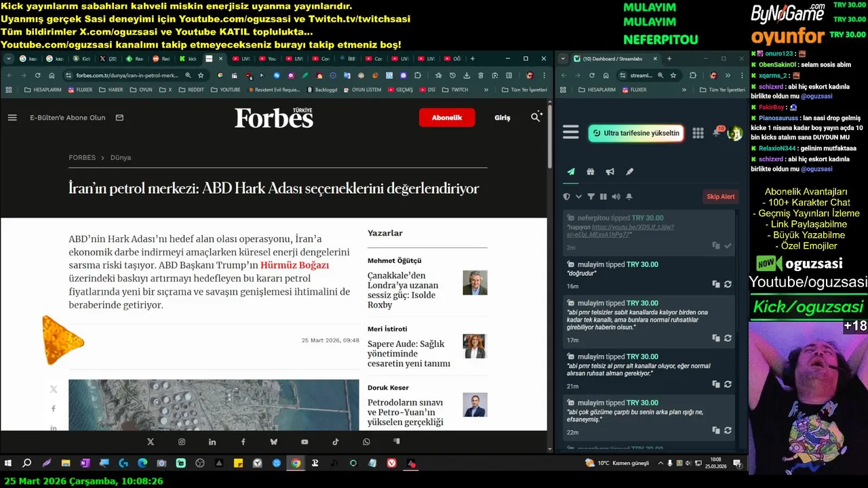This screenshot has width=868, height=488.
Task: Copy the neferpitou tip entry
Action: tap(716, 246)
